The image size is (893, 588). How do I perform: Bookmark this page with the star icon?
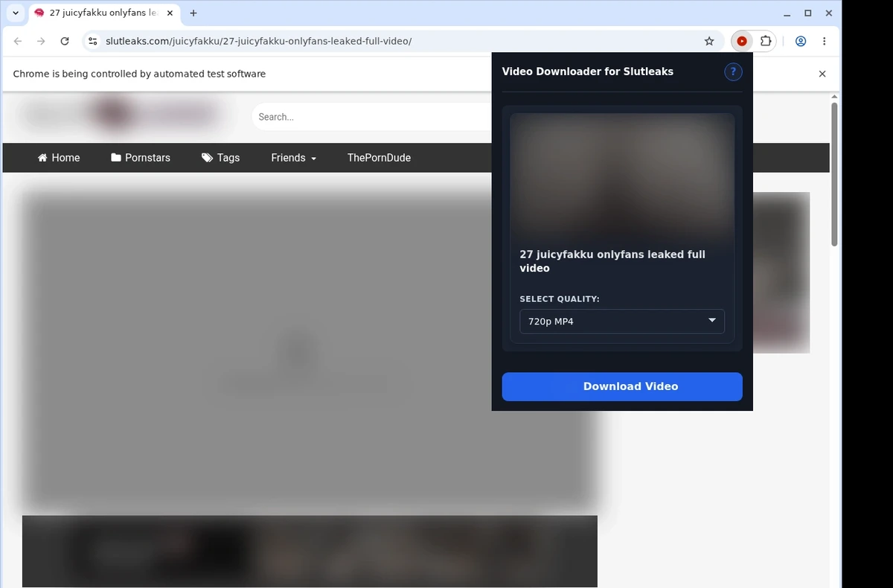(709, 42)
